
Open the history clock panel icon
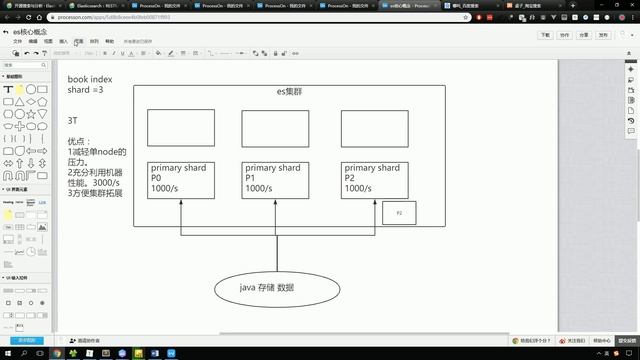click(631, 121)
